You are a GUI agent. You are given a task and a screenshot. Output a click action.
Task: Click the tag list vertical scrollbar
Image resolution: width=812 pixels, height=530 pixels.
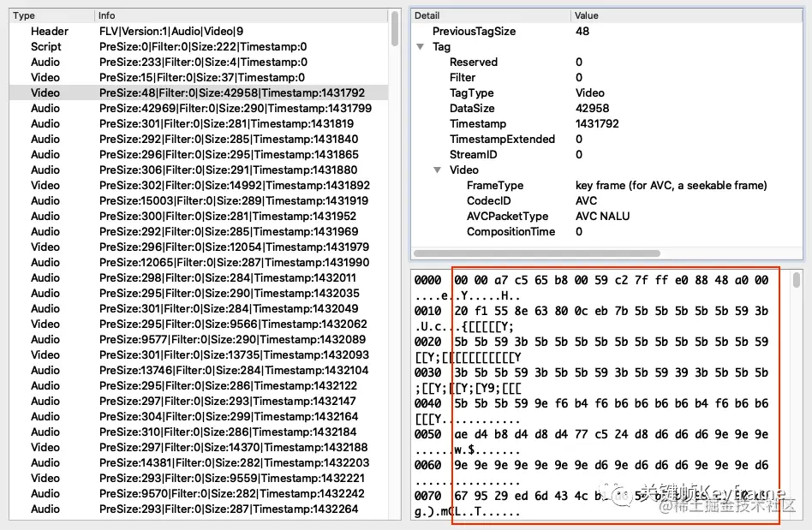pyautogui.click(x=395, y=28)
